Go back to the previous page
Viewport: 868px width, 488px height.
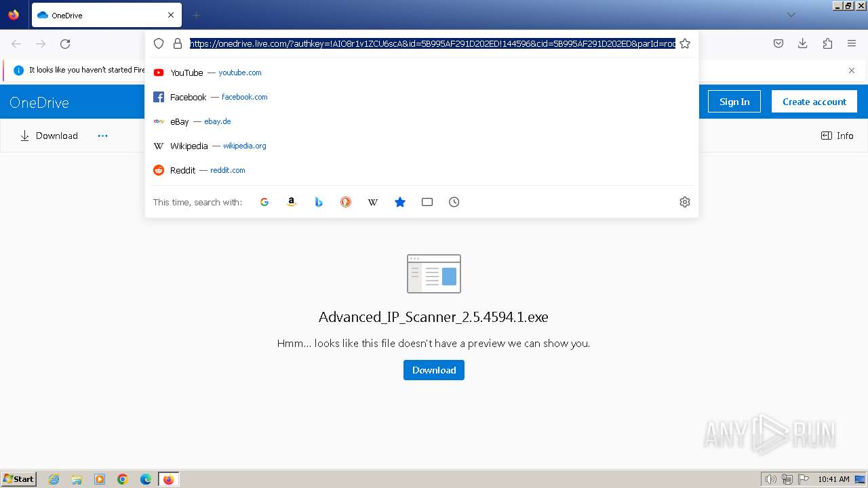click(16, 44)
